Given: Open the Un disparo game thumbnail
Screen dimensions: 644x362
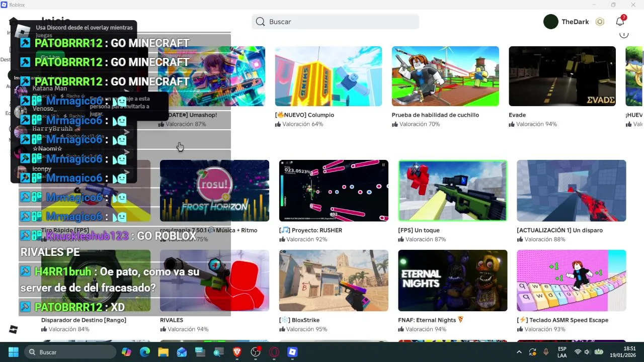Looking at the screenshot, I should coord(572,191).
